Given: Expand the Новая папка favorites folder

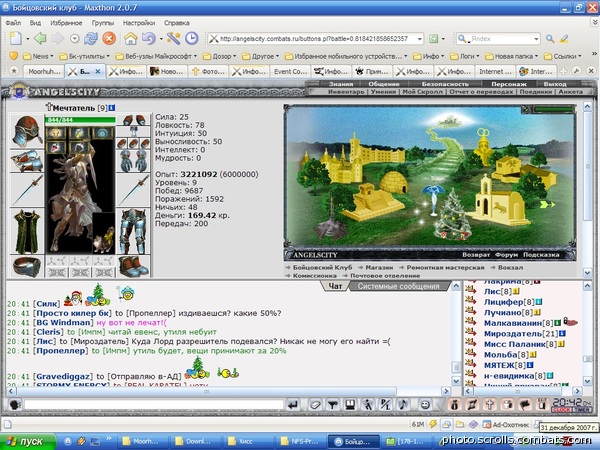Looking at the screenshot, I should coord(512,56).
